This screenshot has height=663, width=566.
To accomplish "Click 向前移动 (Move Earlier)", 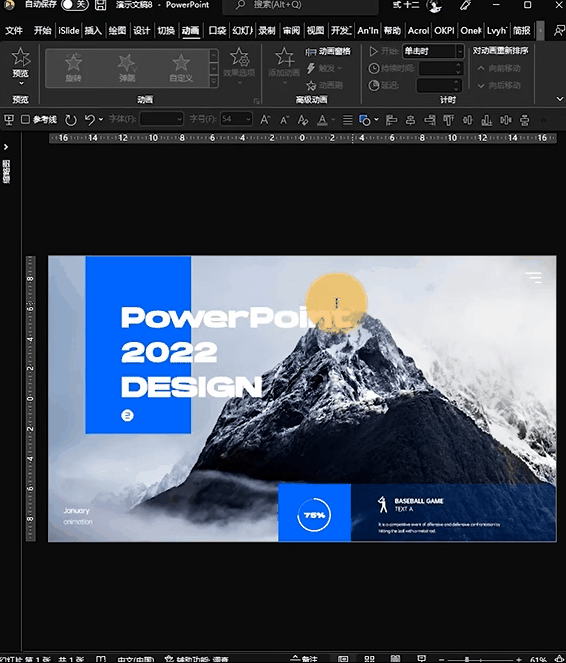I will [499, 68].
